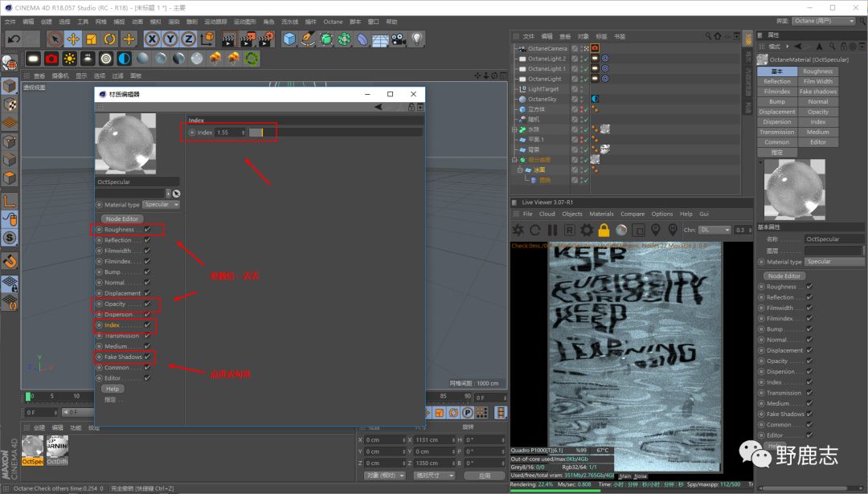
Task: Open the Material type dropdown
Action: pyautogui.click(x=161, y=205)
